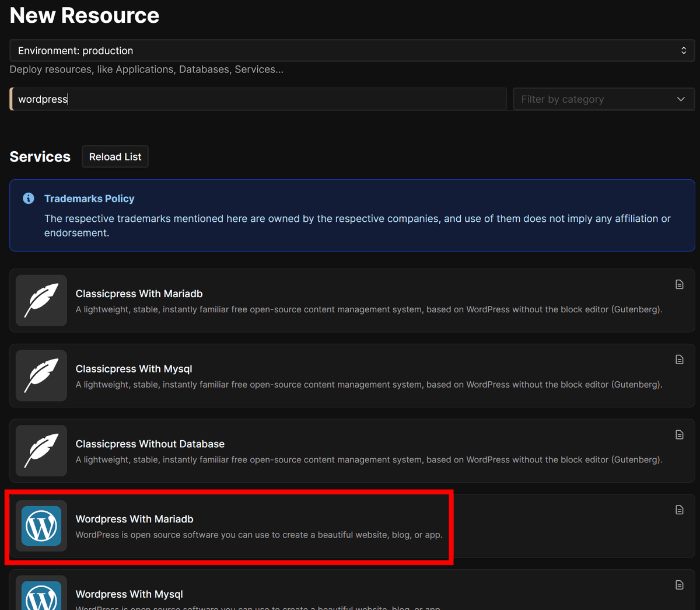
Task: Click the Trademarks Policy info icon
Action: 28,198
